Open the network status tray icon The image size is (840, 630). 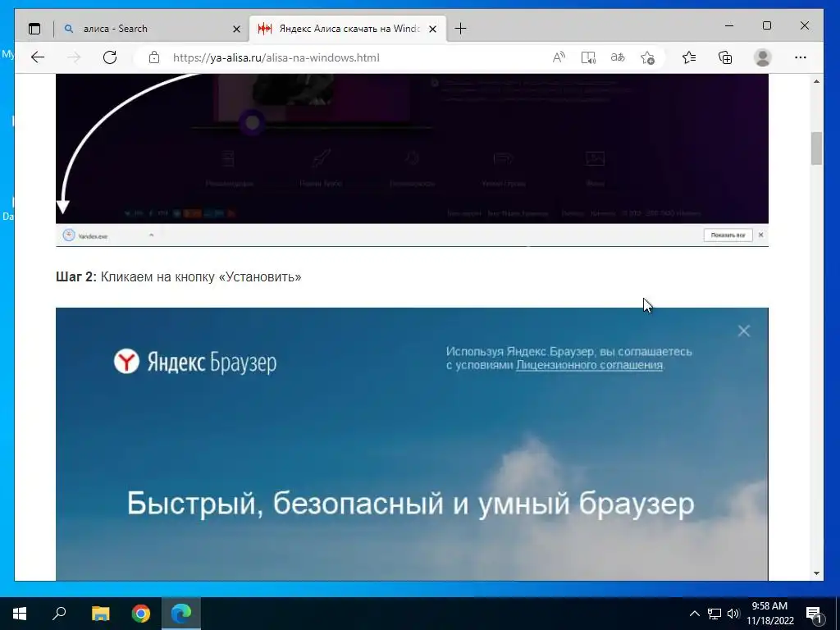coord(714,614)
